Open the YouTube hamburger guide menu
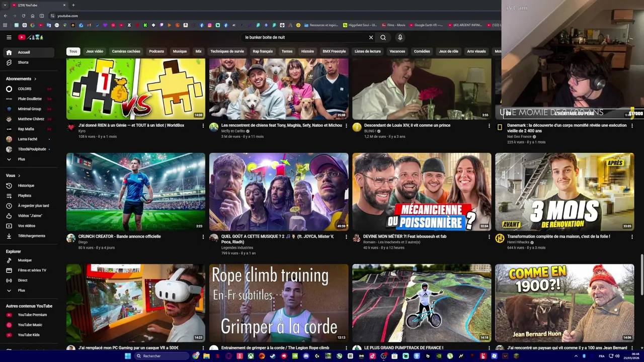 pos(9,37)
